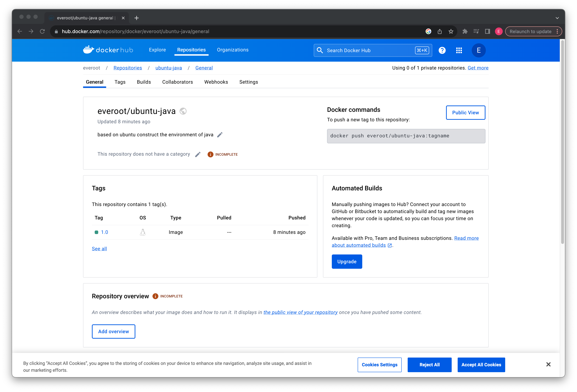
Task: Open the help question mark icon
Action: pyautogui.click(x=442, y=50)
